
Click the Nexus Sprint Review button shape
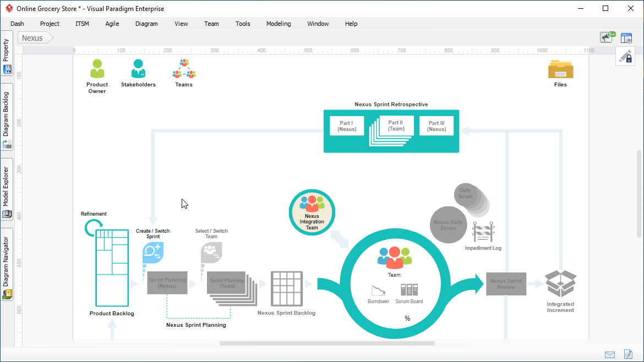[506, 283]
